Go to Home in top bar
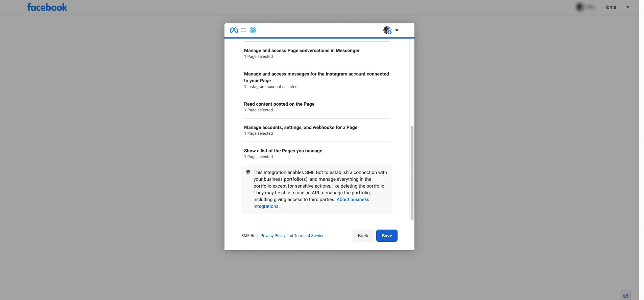Viewport: 644px width, 300px height. (x=610, y=7)
